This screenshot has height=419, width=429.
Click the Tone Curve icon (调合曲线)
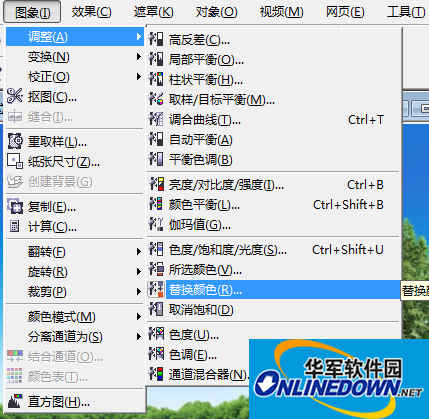[156, 119]
